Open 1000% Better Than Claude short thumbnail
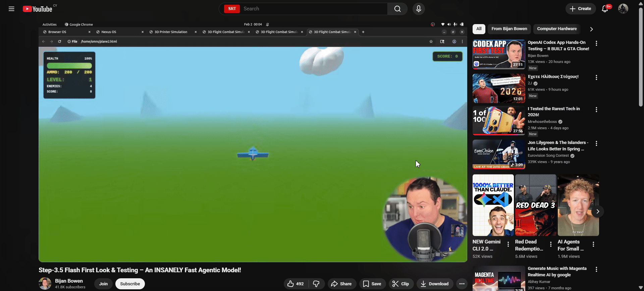This screenshot has height=291, width=644. (493, 205)
